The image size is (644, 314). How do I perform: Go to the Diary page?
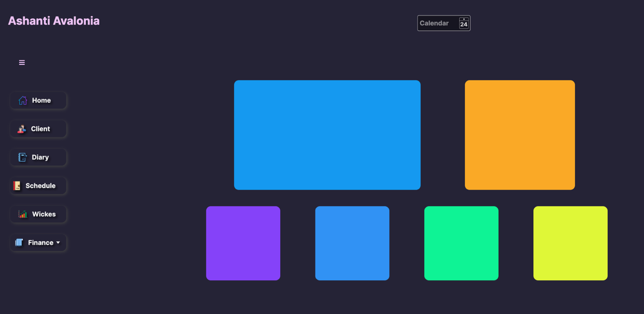coord(40,158)
